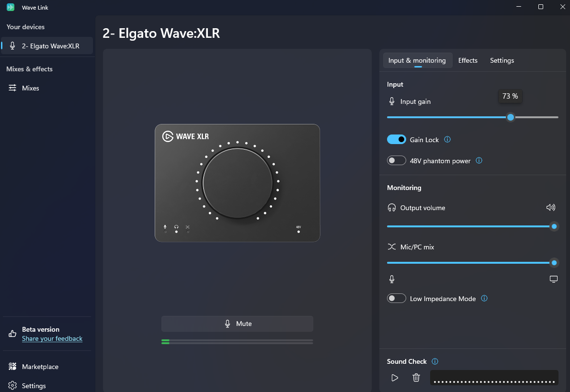Click the Marketplace icon in sidebar
This screenshot has width=570, height=392.
pos(12,366)
